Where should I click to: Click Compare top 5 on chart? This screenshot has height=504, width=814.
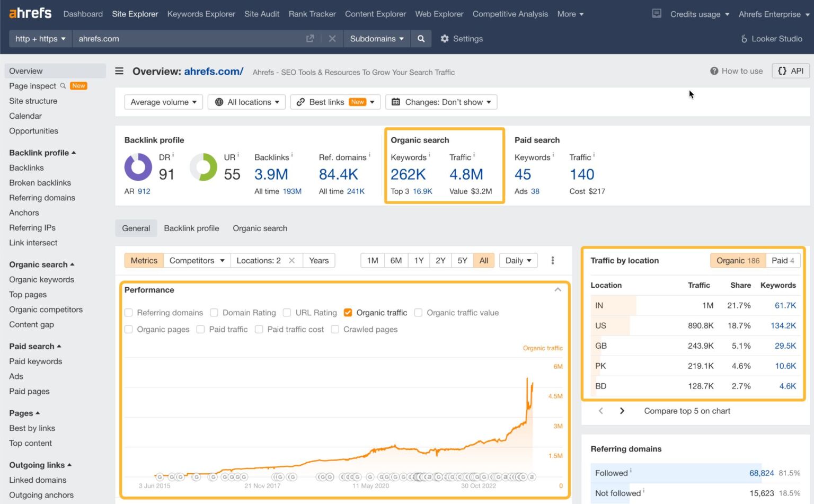click(687, 411)
